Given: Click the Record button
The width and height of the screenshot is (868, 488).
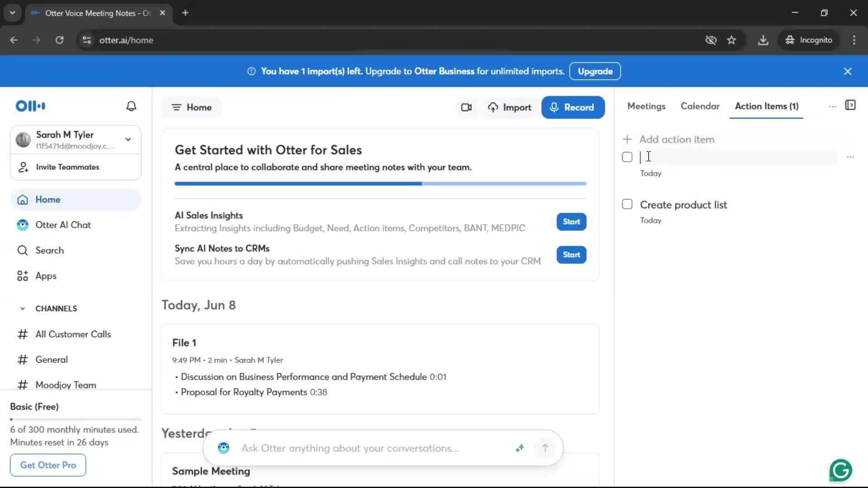Looking at the screenshot, I should (x=573, y=108).
